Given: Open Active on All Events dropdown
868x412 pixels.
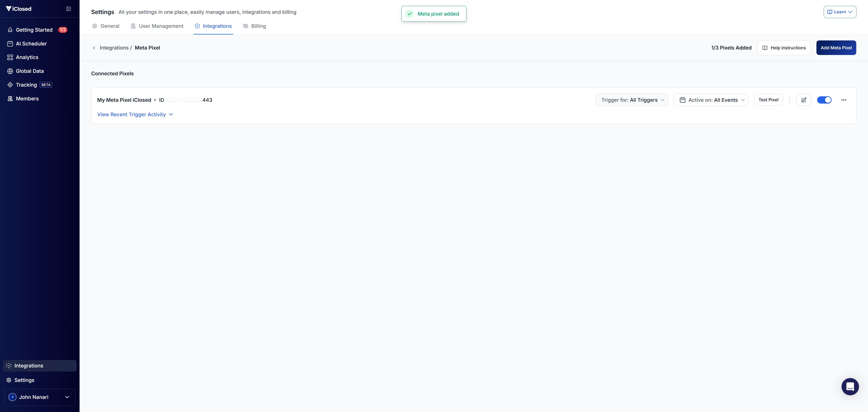Looking at the screenshot, I should (x=711, y=100).
